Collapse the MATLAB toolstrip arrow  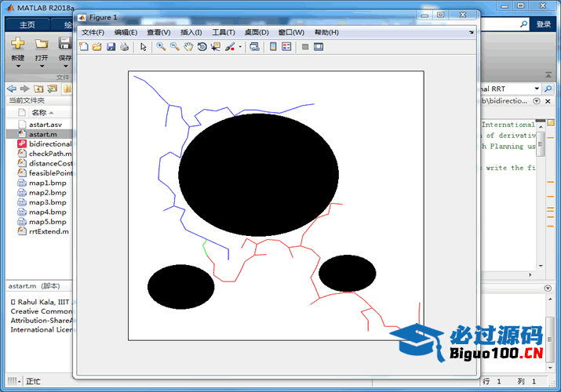click(548, 74)
